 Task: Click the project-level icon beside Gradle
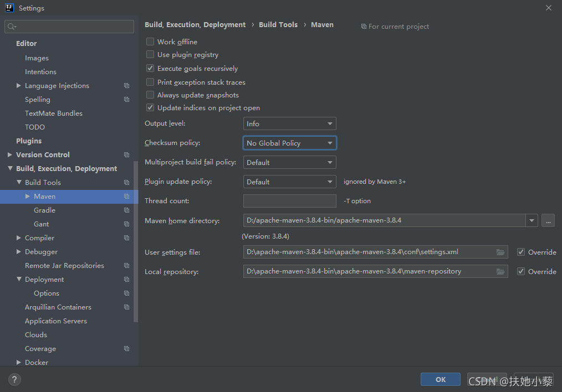pyautogui.click(x=126, y=210)
